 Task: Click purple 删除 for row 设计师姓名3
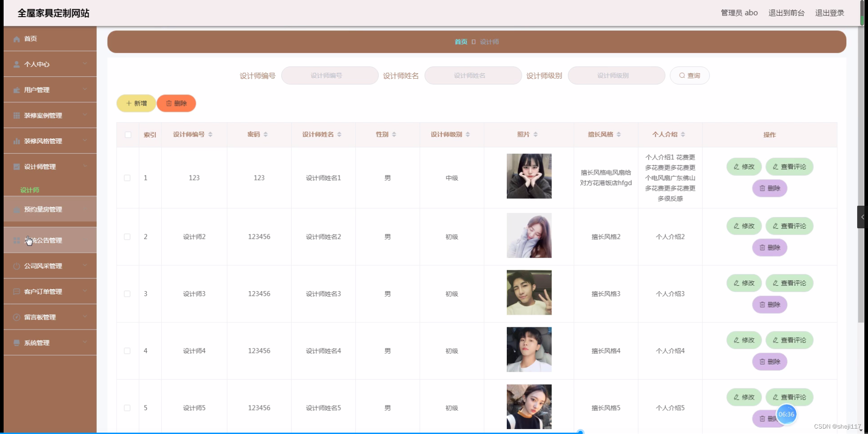point(769,305)
